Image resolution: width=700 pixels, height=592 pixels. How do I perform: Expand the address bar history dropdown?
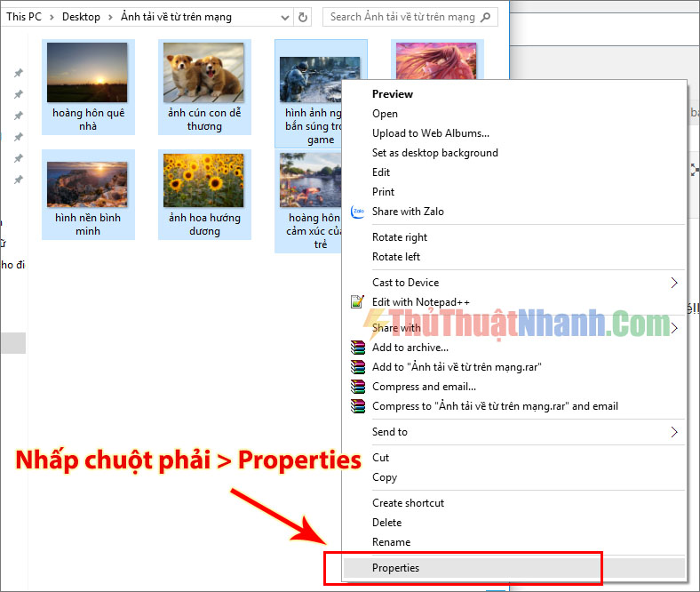pyautogui.click(x=285, y=18)
